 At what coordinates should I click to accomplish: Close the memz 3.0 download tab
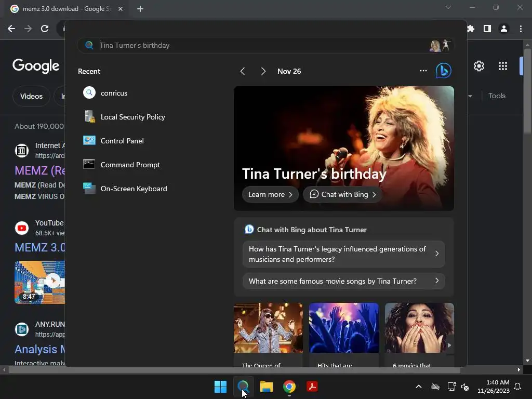(x=121, y=9)
